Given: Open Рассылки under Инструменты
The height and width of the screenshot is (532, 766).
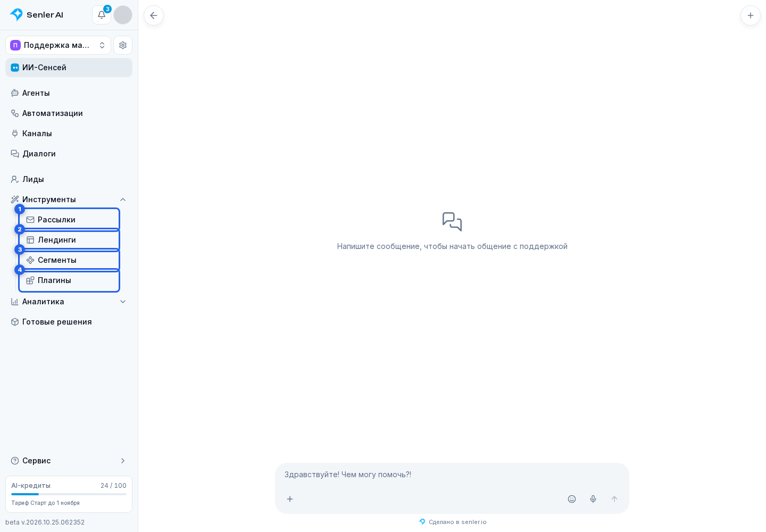Looking at the screenshot, I should point(69,220).
